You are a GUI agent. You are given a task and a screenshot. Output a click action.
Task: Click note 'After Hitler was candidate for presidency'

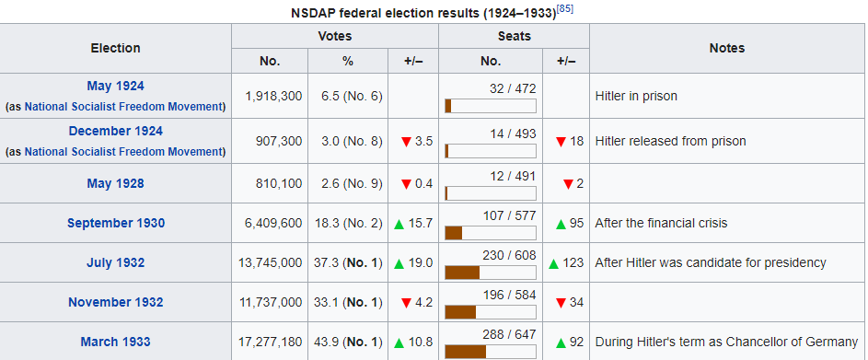[711, 262]
